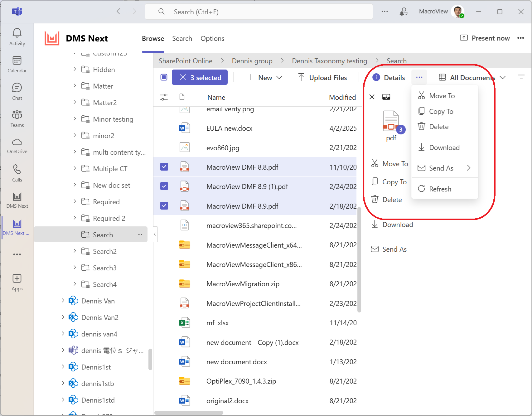
Task: Open the Apps store icon
Action: pyautogui.click(x=17, y=283)
